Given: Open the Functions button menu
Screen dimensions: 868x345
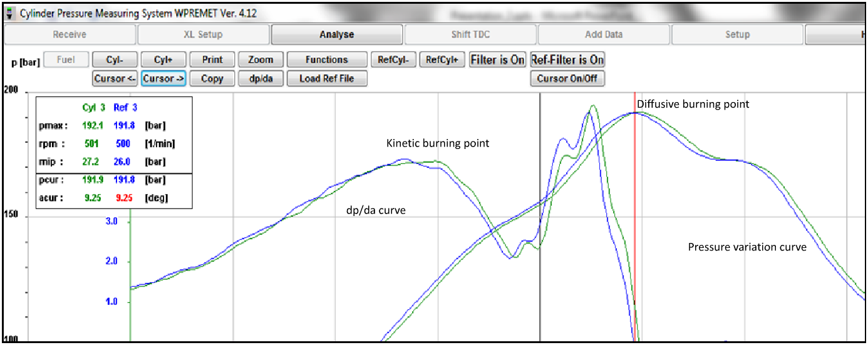Looking at the screenshot, I should click(326, 59).
